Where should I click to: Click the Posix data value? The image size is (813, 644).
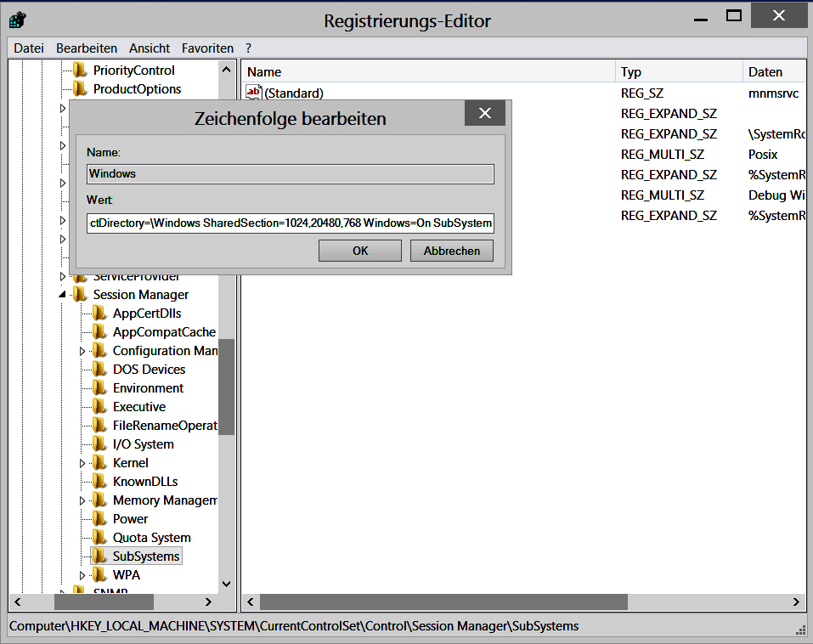763,154
